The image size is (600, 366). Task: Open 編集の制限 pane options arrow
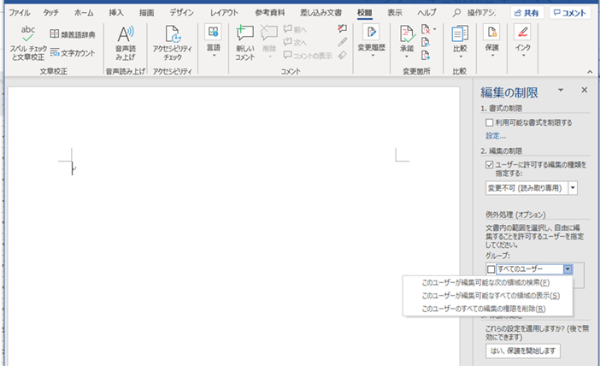[561, 90]
